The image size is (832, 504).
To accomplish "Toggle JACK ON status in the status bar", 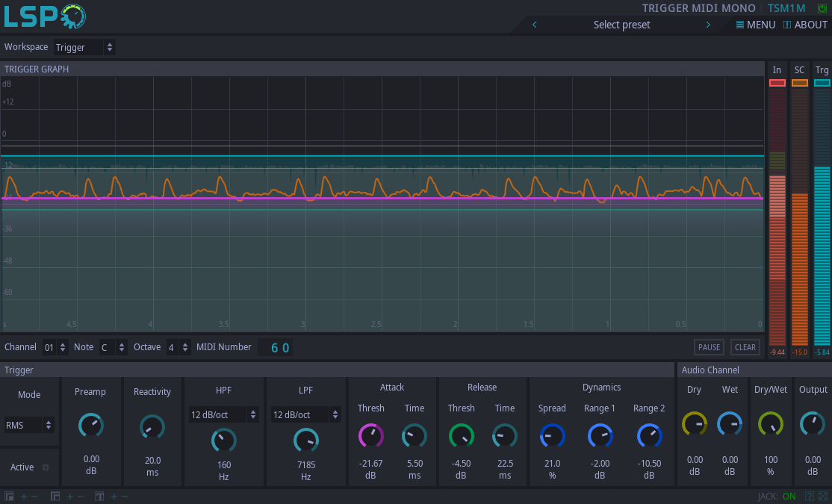I will (x=789, y=496).
